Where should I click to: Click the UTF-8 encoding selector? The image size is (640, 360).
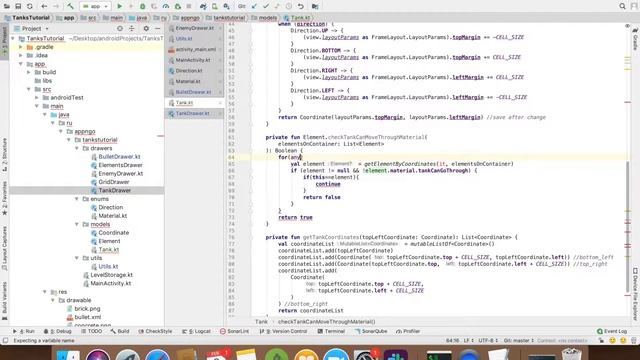[x=488, y=340]
